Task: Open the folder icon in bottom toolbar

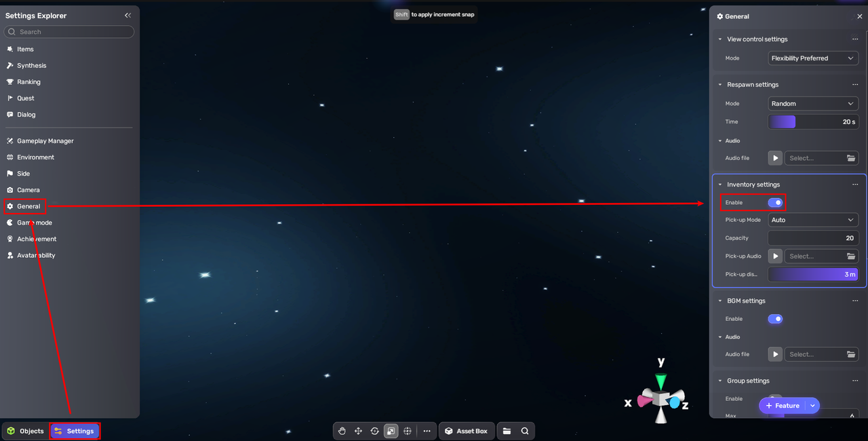Action: [507, 431]
